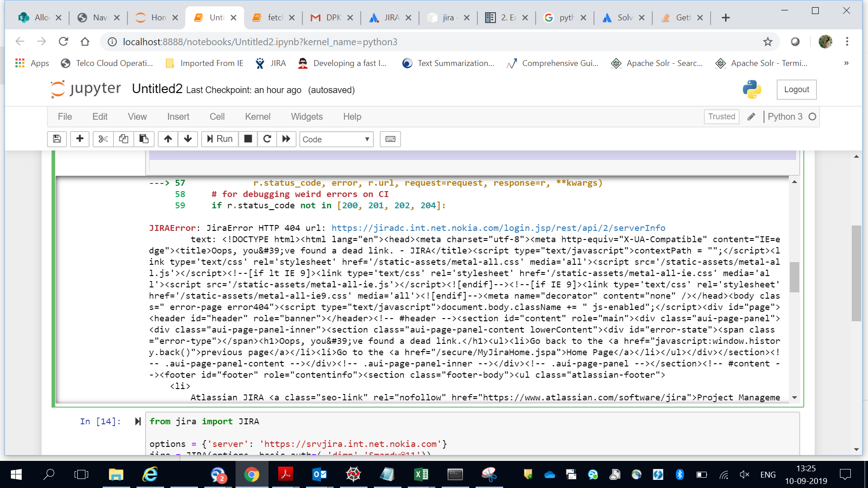Cut the selected cell

pos(103,139)
